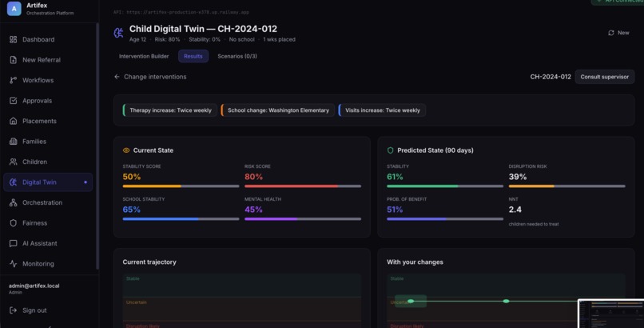
Task: Click the API URL text at top
Action: pyautogui.click(x=181, y=12)
